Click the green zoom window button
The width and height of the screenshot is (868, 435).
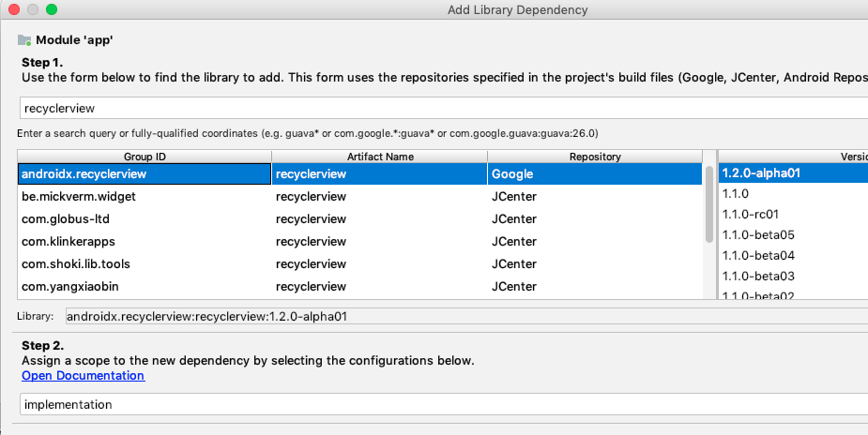coord(52,9)
